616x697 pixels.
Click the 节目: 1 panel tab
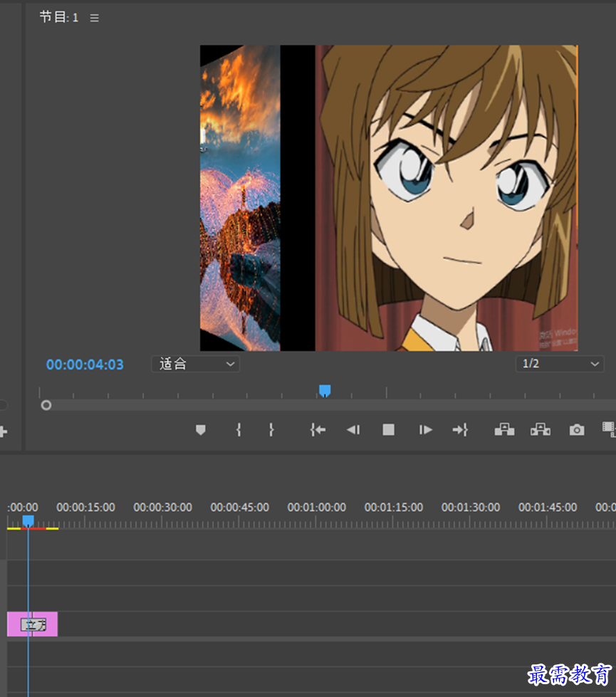58,17
